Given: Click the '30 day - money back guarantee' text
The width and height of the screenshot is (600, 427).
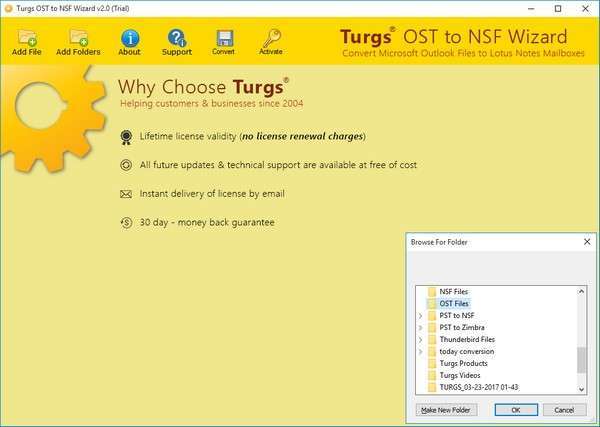Looking at the screenshot, I should 207,222.
